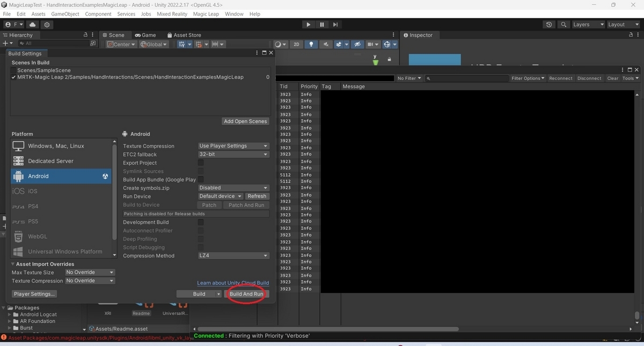Viewport: 644px width, 346px height.
Task: Switch to the Game tab
Action: click(145, 35)
